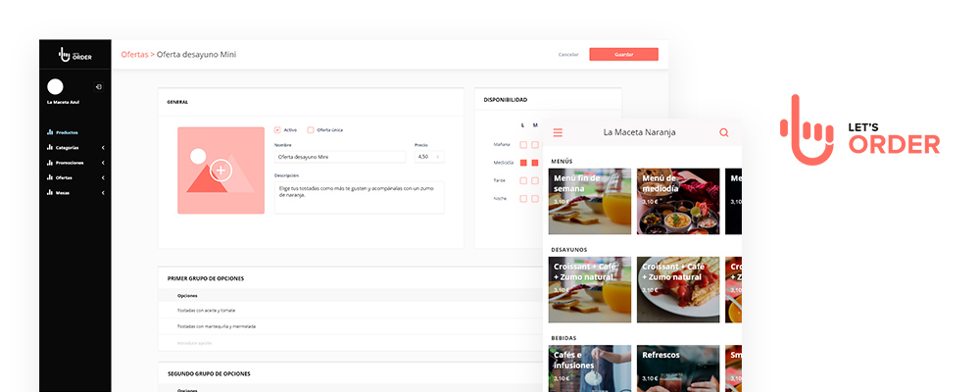The height and width of the screenshot is (392, 980).
Task: Click the BEBIDAS section heading
Action: tap(563, 337)
